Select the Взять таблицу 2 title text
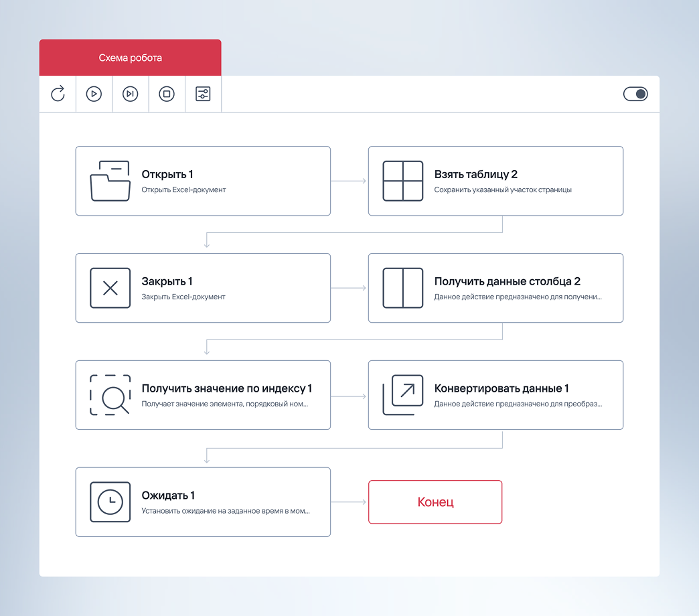This screenshot has height=616, width=699. 475,175
